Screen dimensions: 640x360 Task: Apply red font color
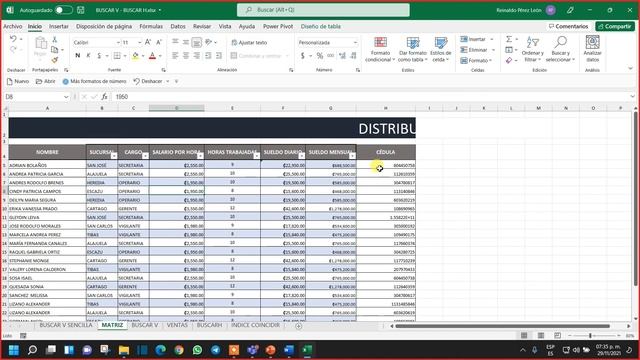(x=152, y=56)
